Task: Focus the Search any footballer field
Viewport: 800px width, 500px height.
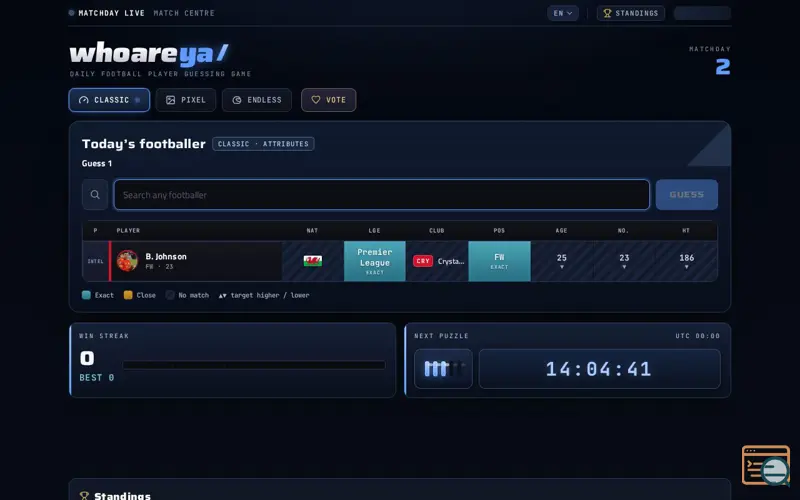Action: 382,195
